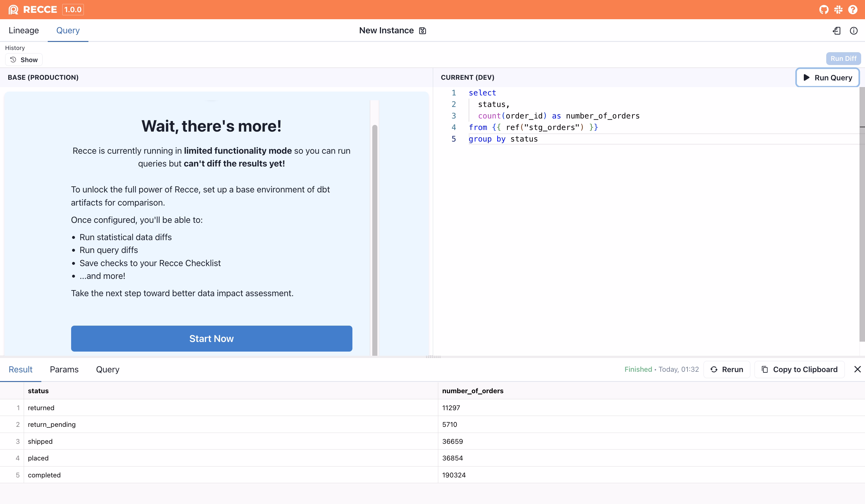This screenshot has width=865, height=504.
Task: Select the Query tab in top navigation
Action: coord(68,30)
